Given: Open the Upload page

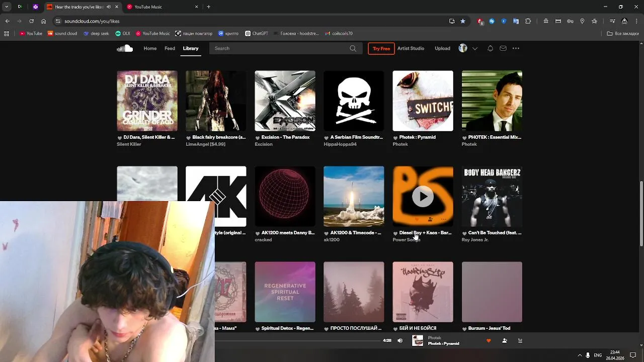Looking at the screenshot, I should 442,48.
